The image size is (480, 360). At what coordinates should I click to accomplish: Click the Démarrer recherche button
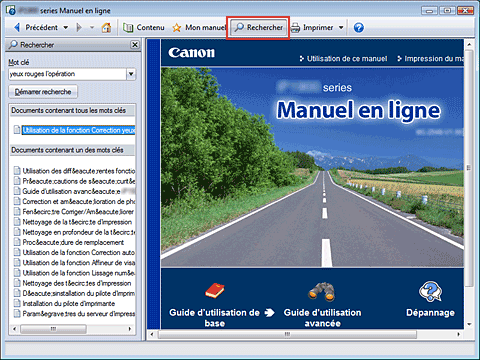tap(43, 92)
